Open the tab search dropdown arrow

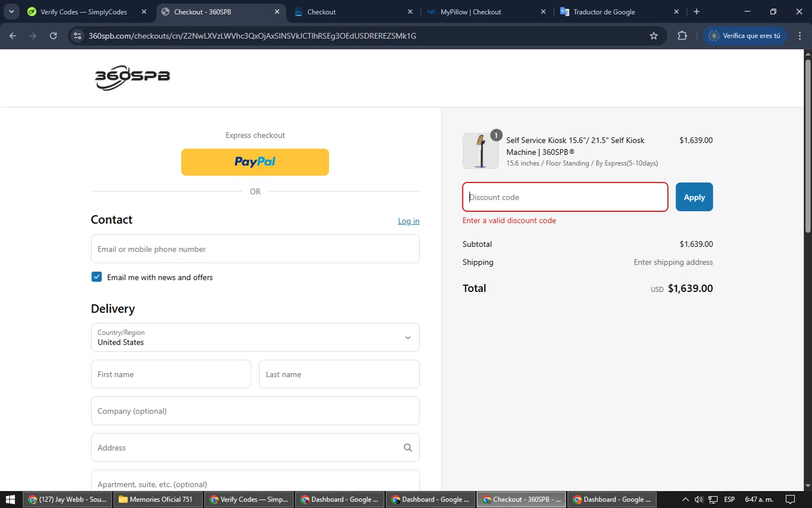pyautogui.click(x=11, y=11)
